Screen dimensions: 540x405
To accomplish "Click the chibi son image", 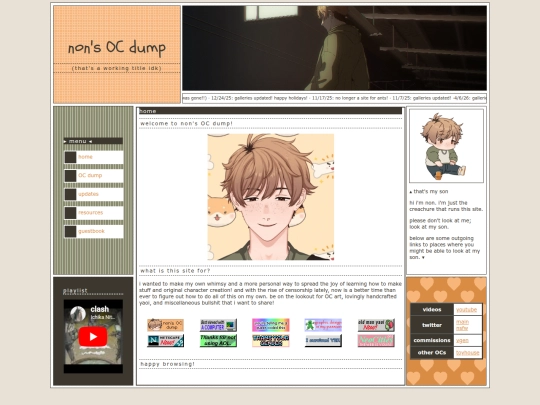I will (x=446, y=146).
